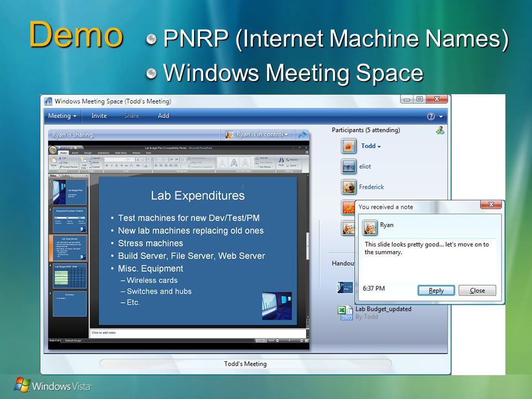This screenshot has height=399, width=532.
Task: Click the Add Slide icon in the ribbon
Action: (x=84, y=160)
